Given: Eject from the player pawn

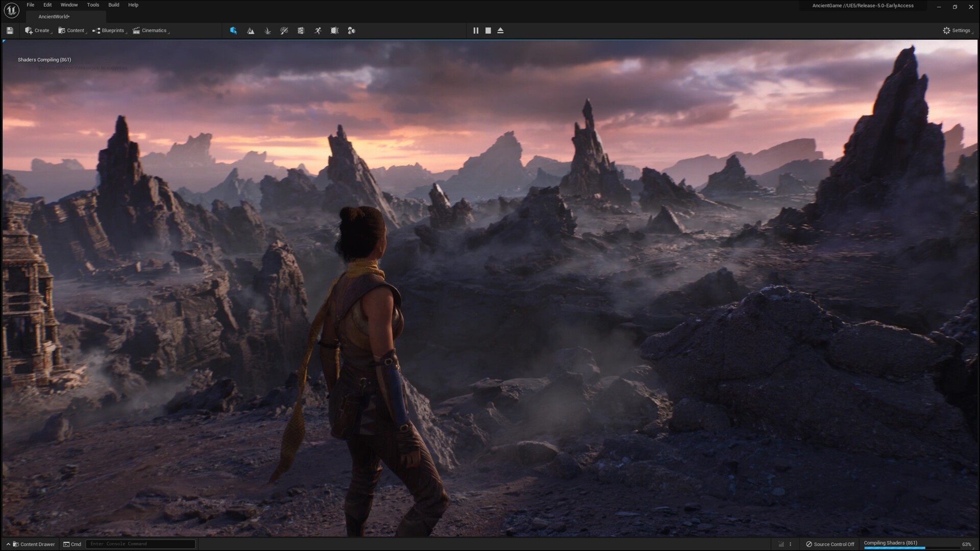Looking at the screenshot, I should point(500,31).
